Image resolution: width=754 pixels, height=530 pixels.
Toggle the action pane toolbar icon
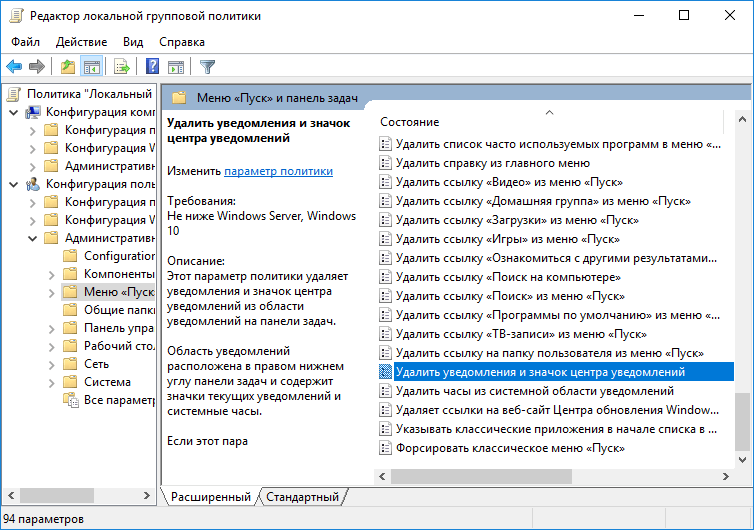click(x=176, y=67)
